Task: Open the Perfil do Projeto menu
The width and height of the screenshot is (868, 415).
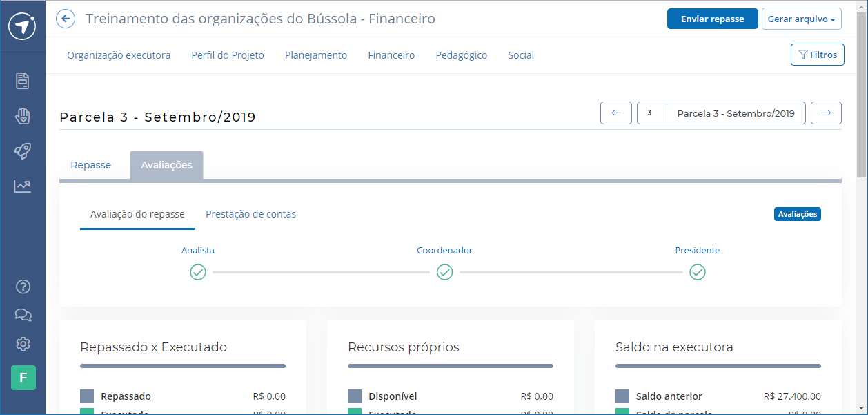Action: (x=228, y=55)
